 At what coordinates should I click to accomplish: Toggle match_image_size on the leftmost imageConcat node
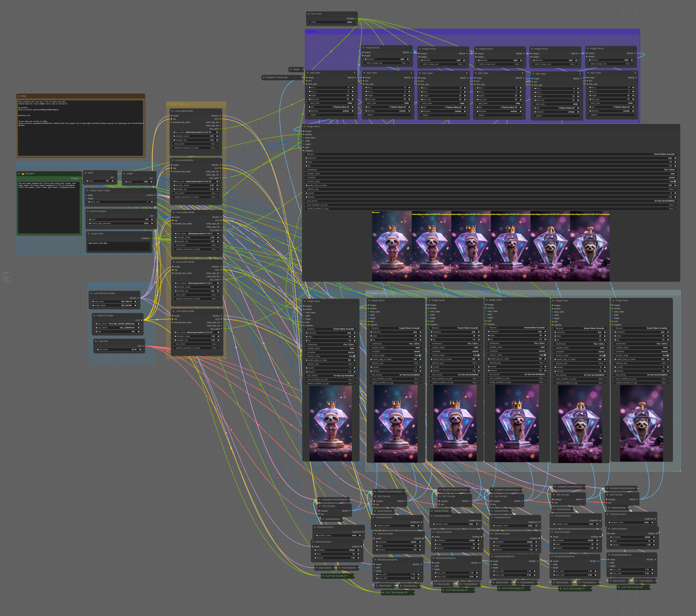tap(407, 63)
